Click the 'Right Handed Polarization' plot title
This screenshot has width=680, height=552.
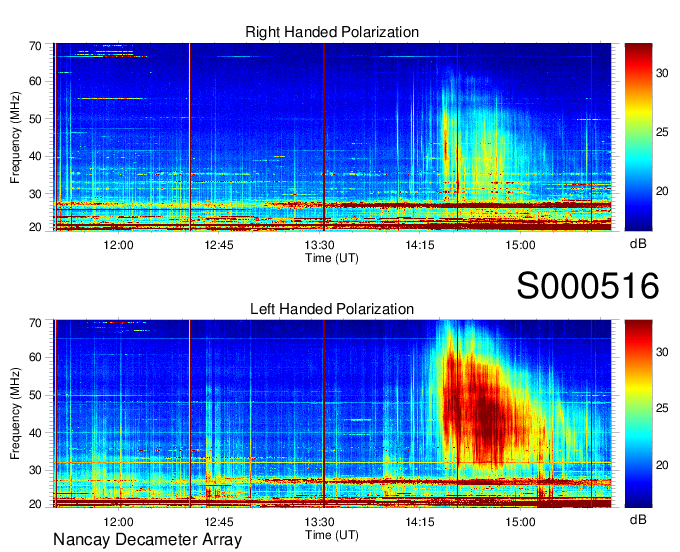click(332, 32)
